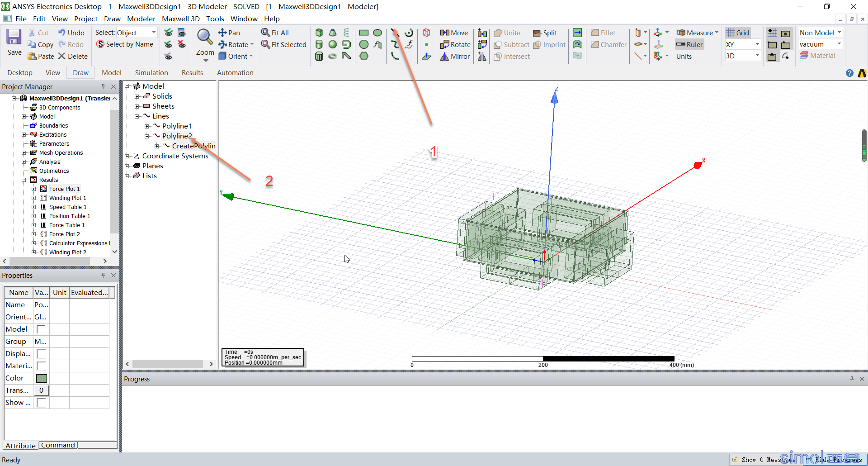Toggle snap to grid mode icon
The width and height of the screenshot is (868, 466).
772,33
